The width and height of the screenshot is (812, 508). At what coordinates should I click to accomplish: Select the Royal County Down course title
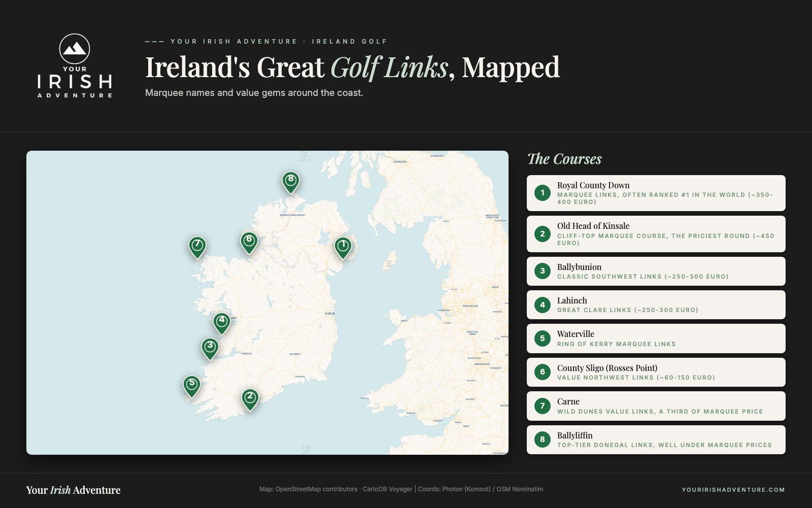(593, 185)
